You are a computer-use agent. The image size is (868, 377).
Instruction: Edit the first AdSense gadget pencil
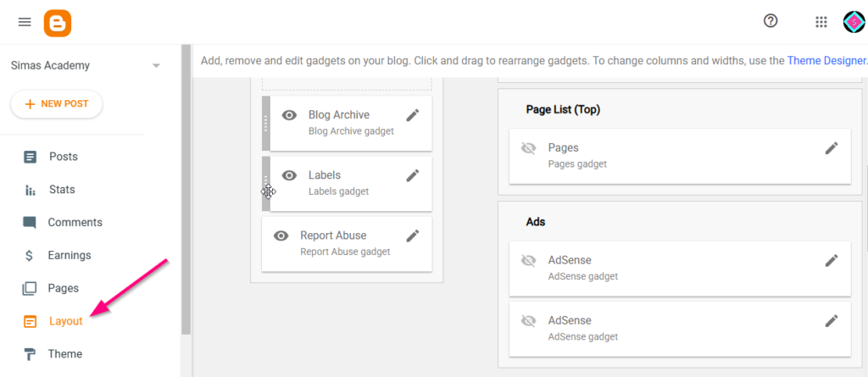point(832,260)
